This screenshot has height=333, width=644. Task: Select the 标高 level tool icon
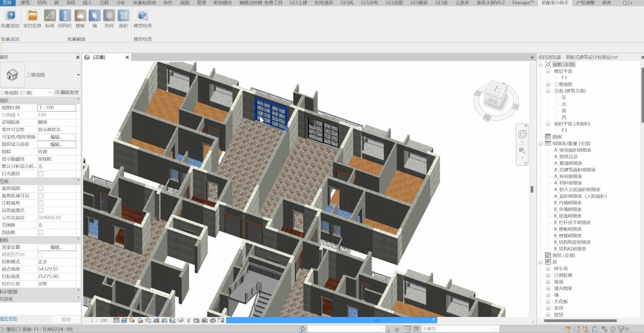(x=49, y=16)
